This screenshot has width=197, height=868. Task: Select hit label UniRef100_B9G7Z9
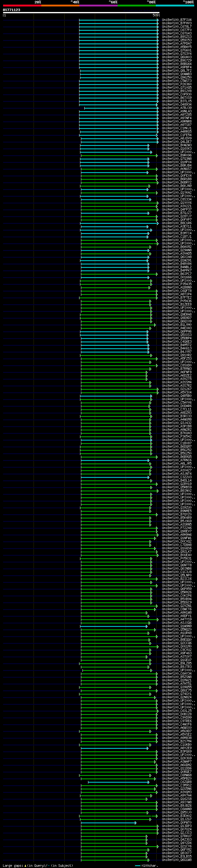(177, 60)
